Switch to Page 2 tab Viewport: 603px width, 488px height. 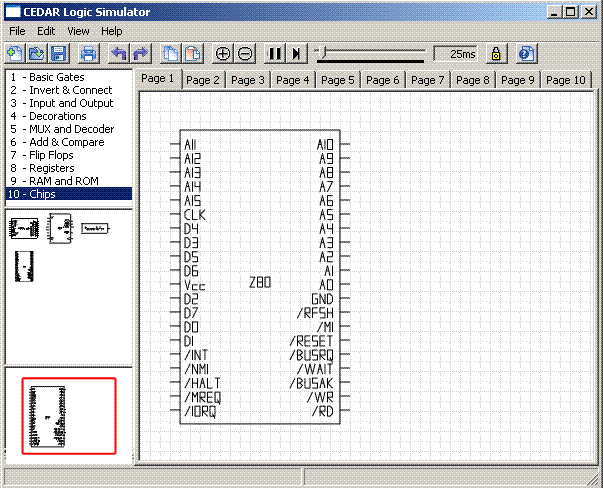[x=203, y=80]
